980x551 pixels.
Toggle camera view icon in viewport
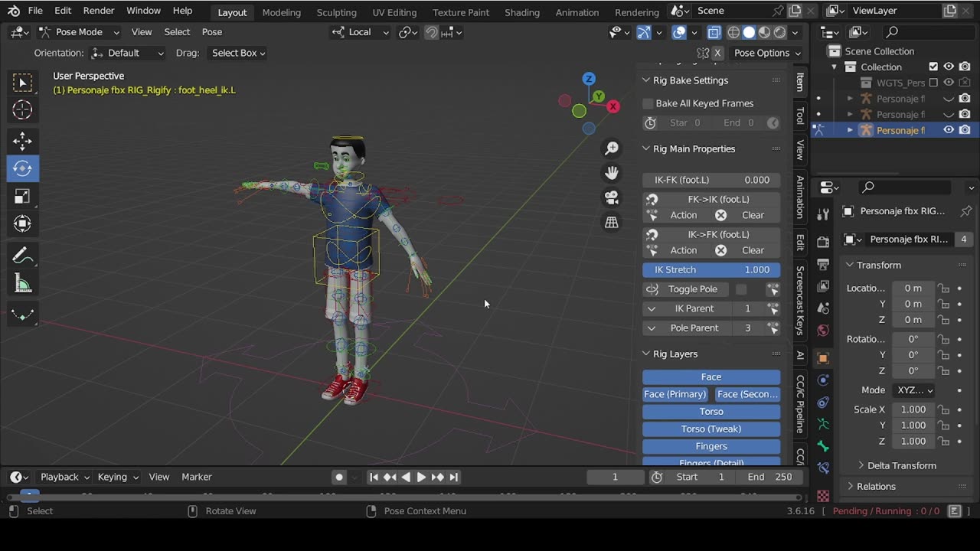coord(612,197)
